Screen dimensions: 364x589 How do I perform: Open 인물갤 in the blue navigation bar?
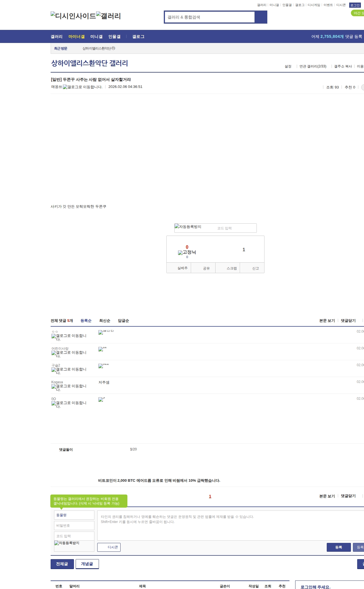pyautogui.click(x=114, y=36)
